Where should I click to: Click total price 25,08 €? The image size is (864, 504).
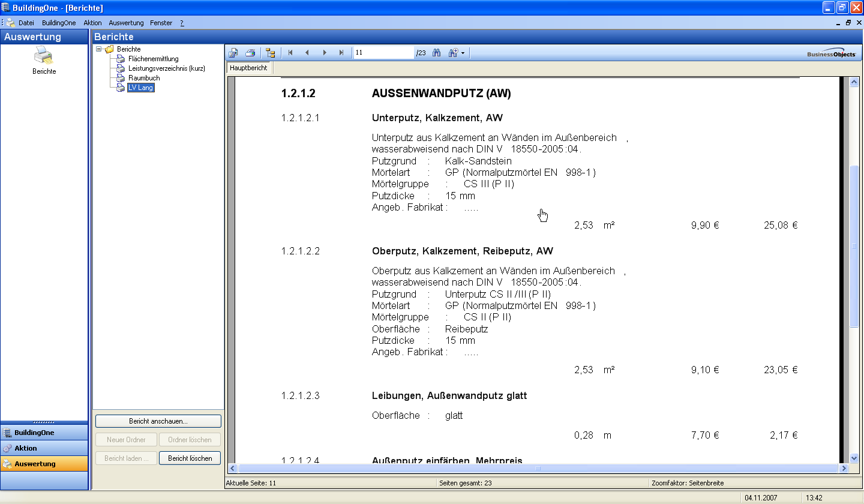coord(781,226)
